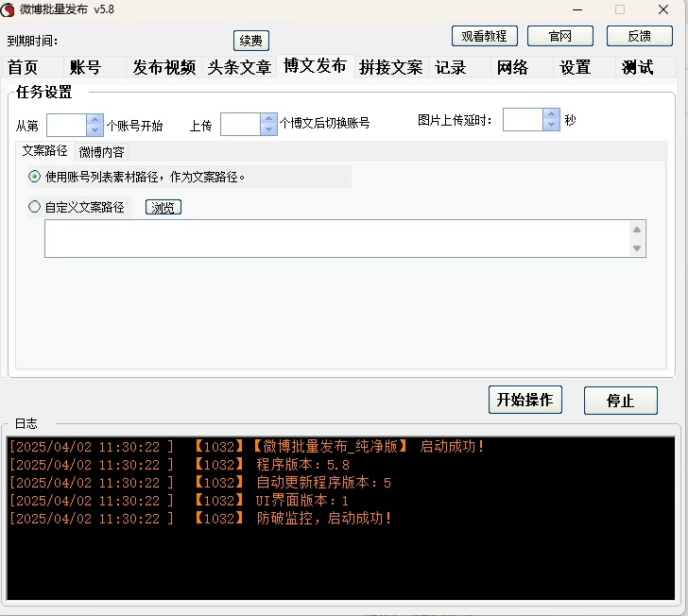Click the 日志 panel label
The width and height of the screenshot is (688, 616).
point(26,423)
